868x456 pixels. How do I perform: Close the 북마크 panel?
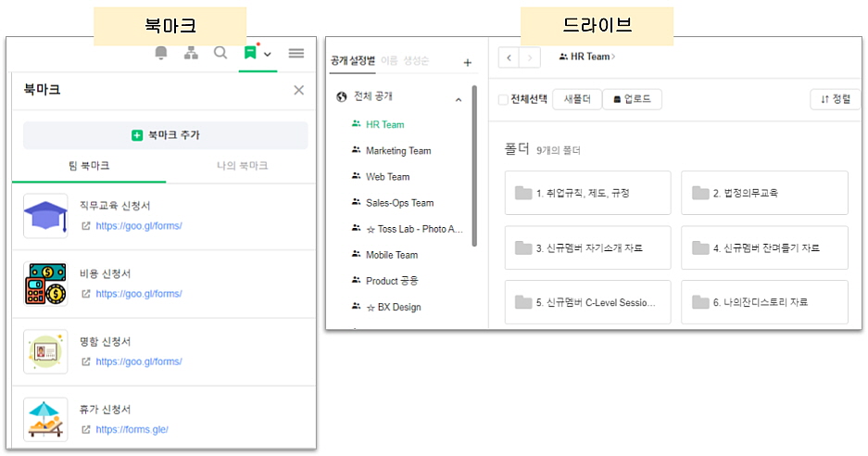[x=298, y=90]
